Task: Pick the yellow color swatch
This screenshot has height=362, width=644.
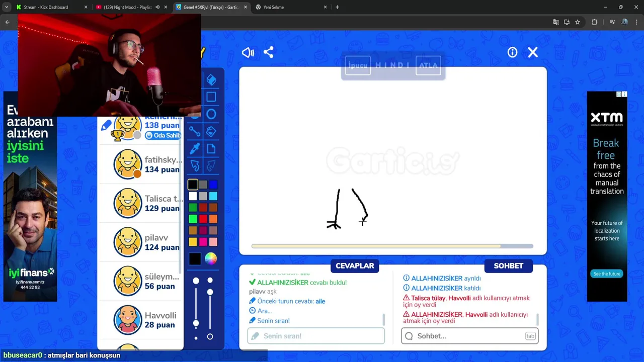Action: [x=193, y=242]
